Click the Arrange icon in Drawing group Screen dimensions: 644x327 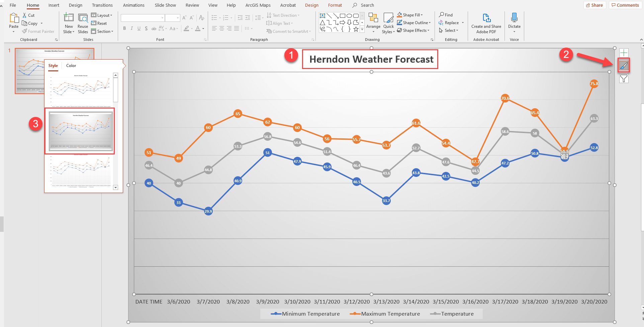373,20
